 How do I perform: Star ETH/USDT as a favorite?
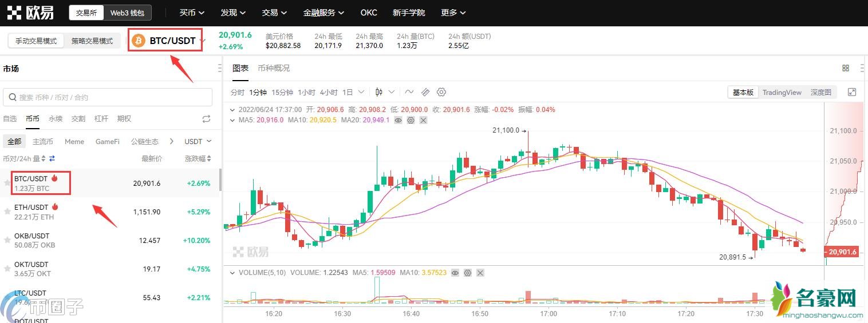click(x=7, y=212)
